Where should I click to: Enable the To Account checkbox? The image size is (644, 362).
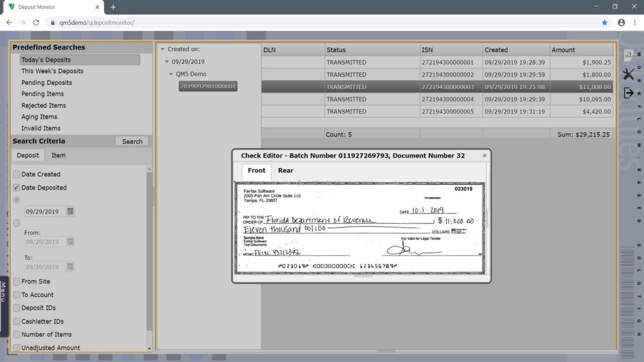(17, 295)
